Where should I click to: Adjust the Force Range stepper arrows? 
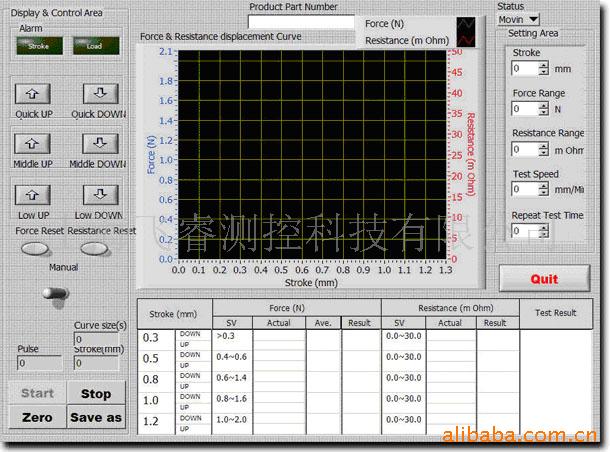point(544,109)
